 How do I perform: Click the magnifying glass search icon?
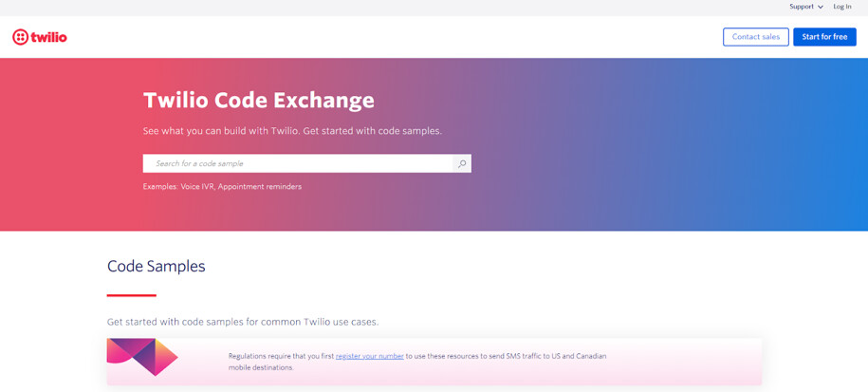click(x=462, y=163)
